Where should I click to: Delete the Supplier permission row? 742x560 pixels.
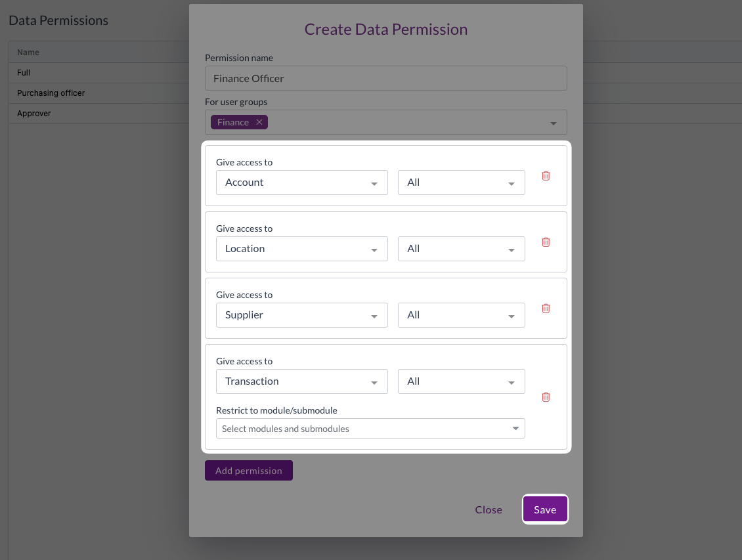[x=546, y=309]
